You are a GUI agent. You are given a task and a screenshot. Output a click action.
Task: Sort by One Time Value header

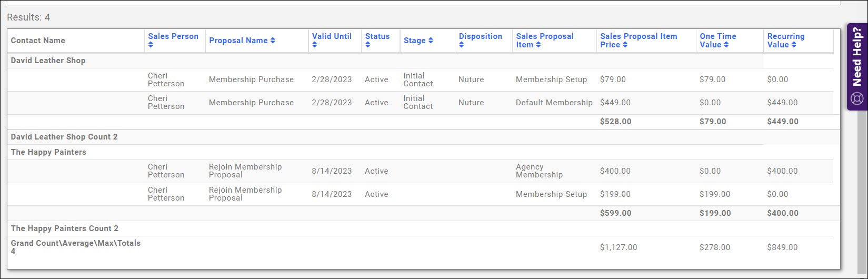click(717, 41)
